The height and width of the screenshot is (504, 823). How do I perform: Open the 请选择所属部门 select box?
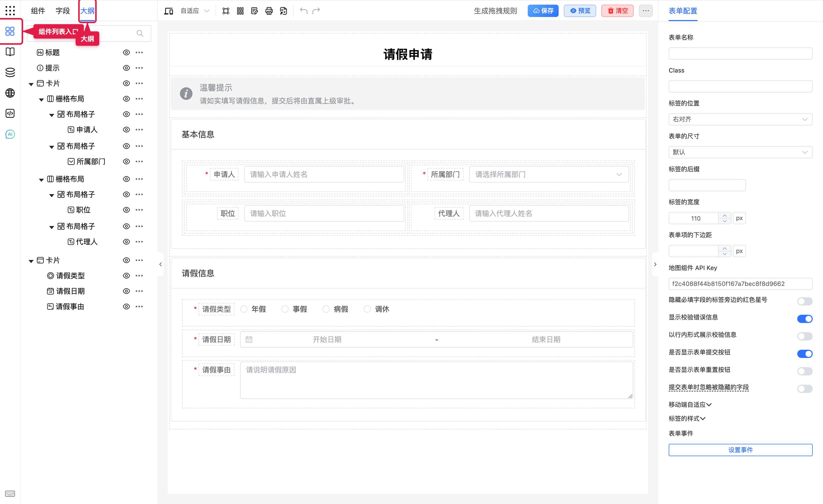point(549,174)
